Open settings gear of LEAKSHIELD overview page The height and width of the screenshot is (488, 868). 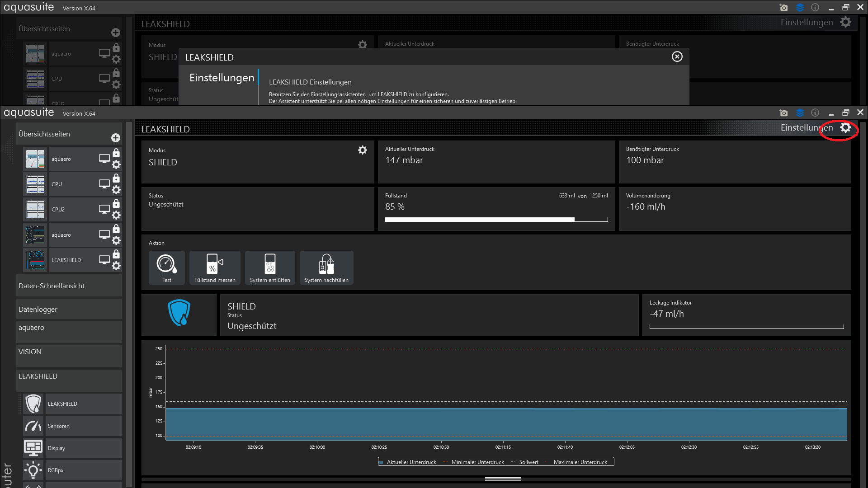[x=116, y=266]
